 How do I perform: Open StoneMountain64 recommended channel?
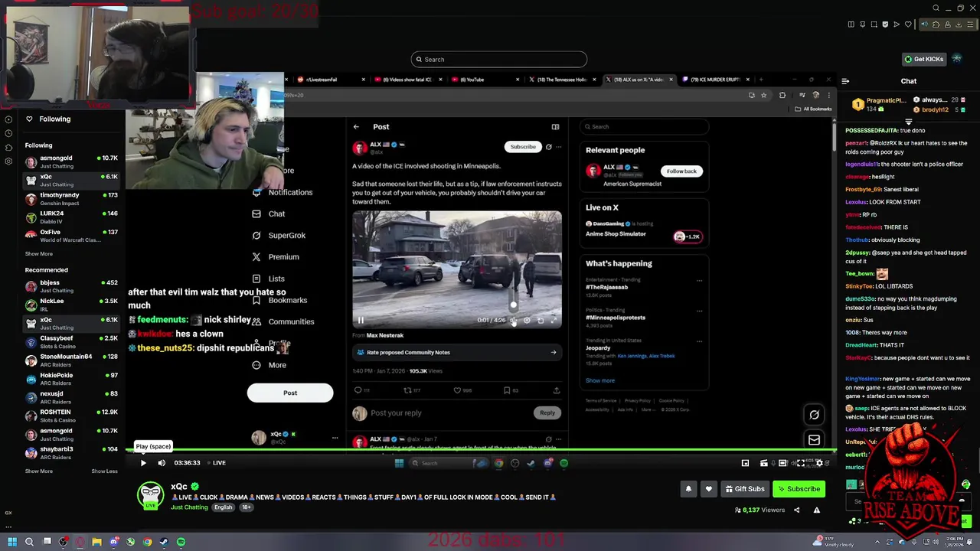click(x=72, y=360)
